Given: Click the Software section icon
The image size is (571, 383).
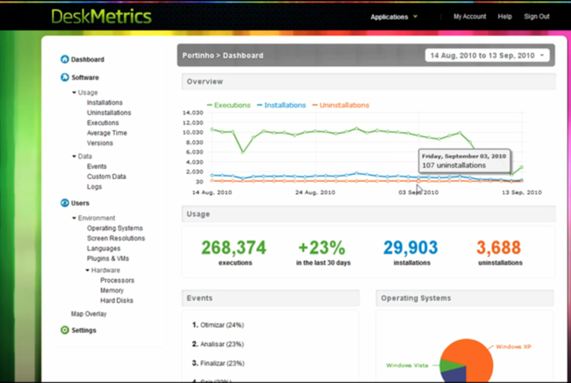Looking at the screenshot, I should point(64,77).
